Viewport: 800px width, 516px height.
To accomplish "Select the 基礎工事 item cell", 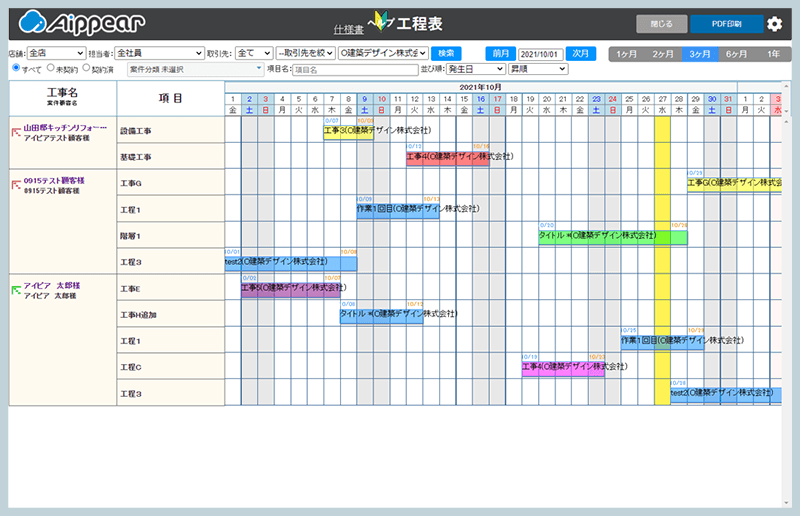I will pyautogui.click(x=170, y=157).
